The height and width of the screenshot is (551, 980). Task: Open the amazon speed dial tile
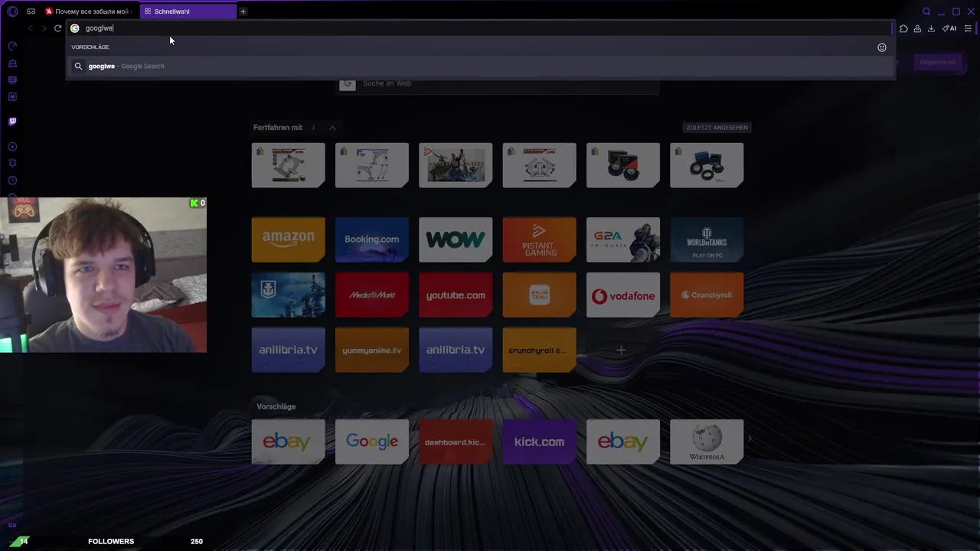click(x=288, y=240)
